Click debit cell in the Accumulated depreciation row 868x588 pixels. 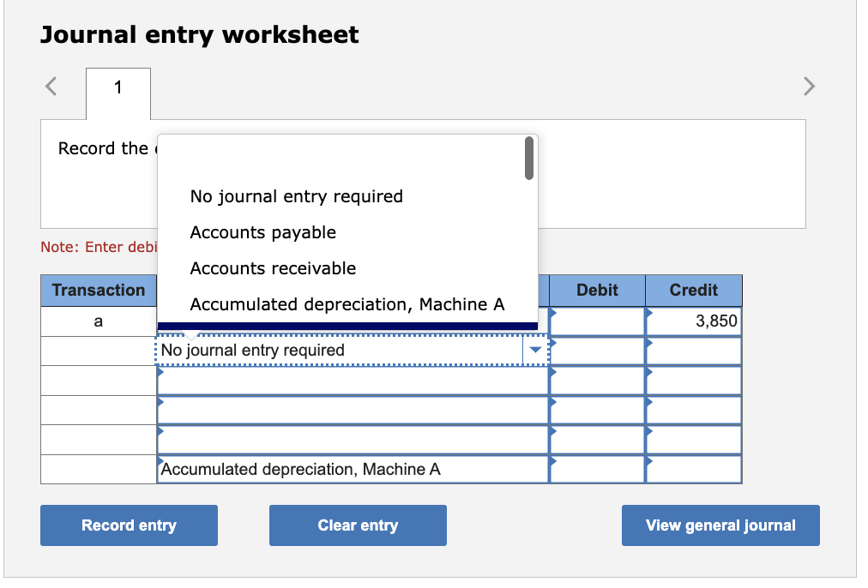point(597,469)
